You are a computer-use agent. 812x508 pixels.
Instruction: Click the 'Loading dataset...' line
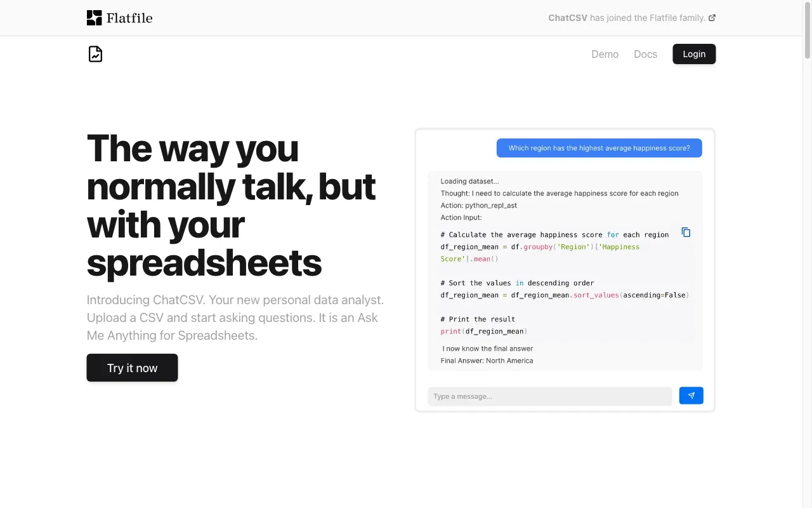pyautogui.click(x=469, y=182)
